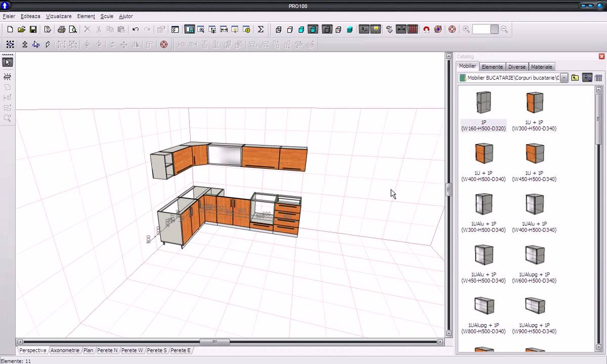
Task: Select the solid teal cube render icon
Action: [x=350, y=29]
